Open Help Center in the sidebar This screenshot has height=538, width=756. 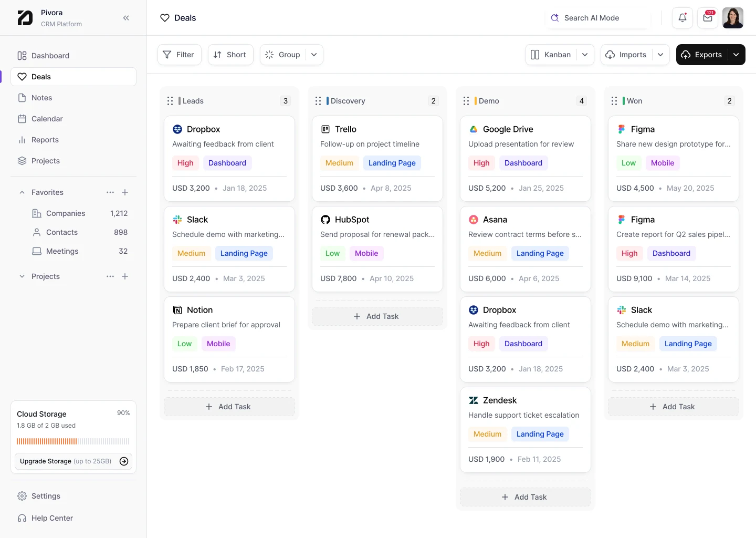(73, 518)
